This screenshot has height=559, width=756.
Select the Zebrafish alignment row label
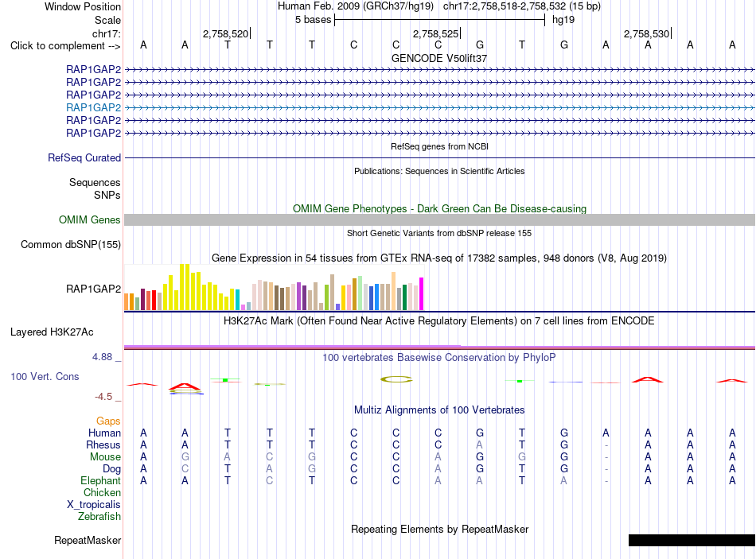coord(99,517)
